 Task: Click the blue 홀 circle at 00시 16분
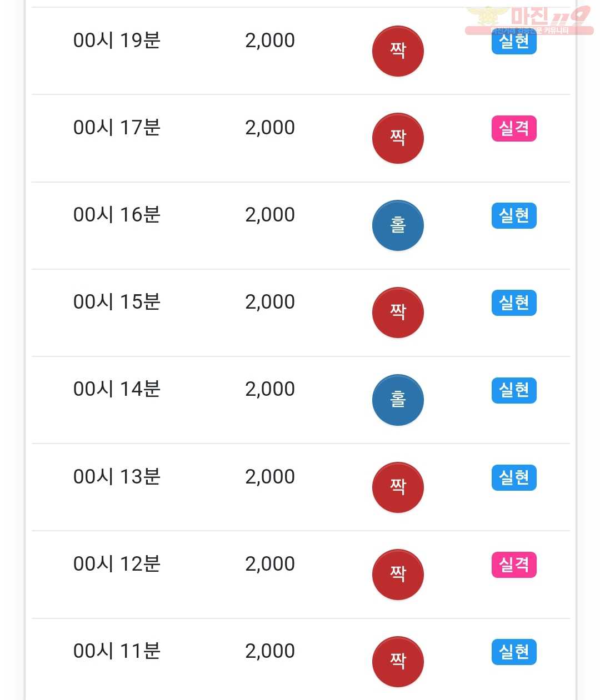(x=398, y=225)
